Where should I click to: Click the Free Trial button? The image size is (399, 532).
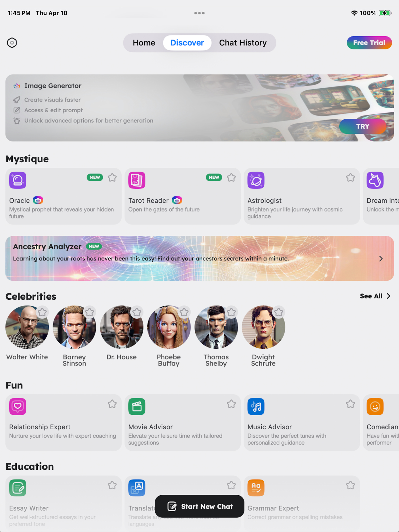pos(369,43)
